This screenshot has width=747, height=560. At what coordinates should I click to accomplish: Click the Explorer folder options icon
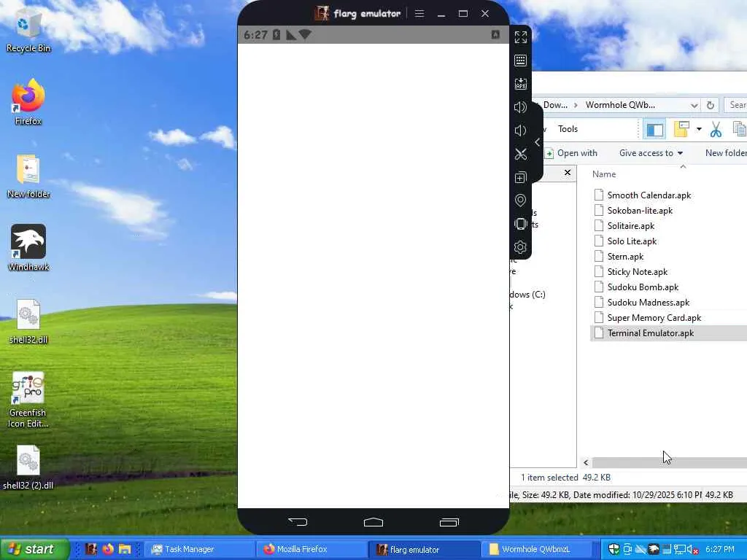point(681,129)
